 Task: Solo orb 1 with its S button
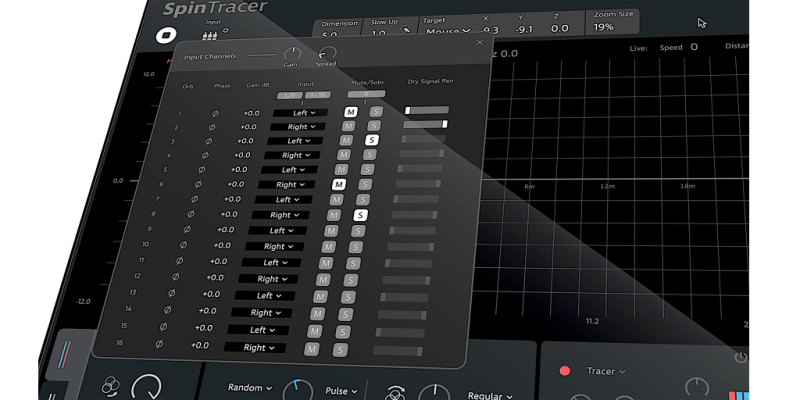[376, 112]
